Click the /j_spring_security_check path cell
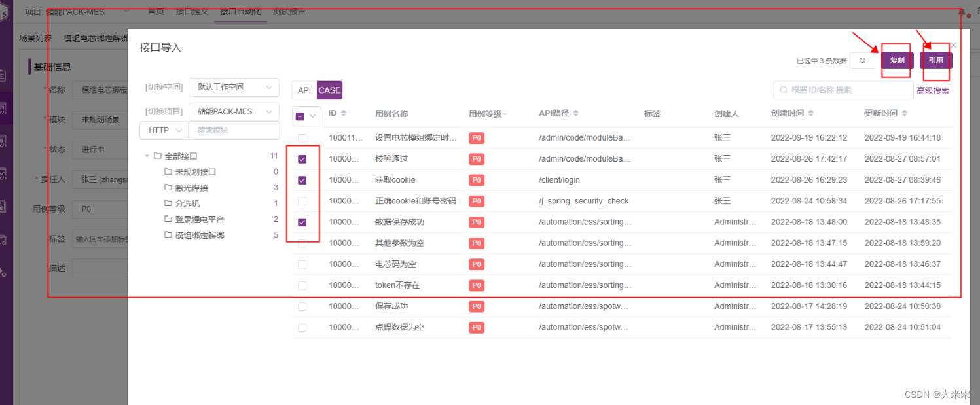The width and height of the screenshot is (980, 405). click(583, 201)
